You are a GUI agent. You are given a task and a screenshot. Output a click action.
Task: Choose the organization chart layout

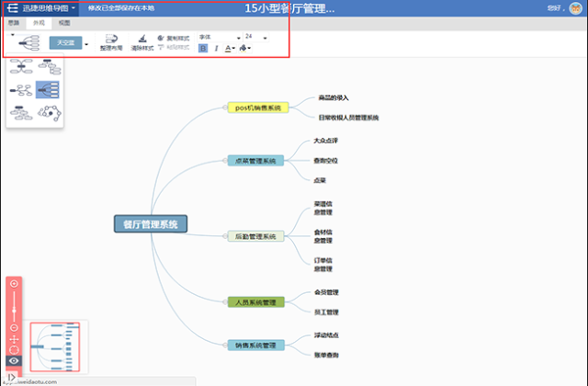(x=21, y=113)
